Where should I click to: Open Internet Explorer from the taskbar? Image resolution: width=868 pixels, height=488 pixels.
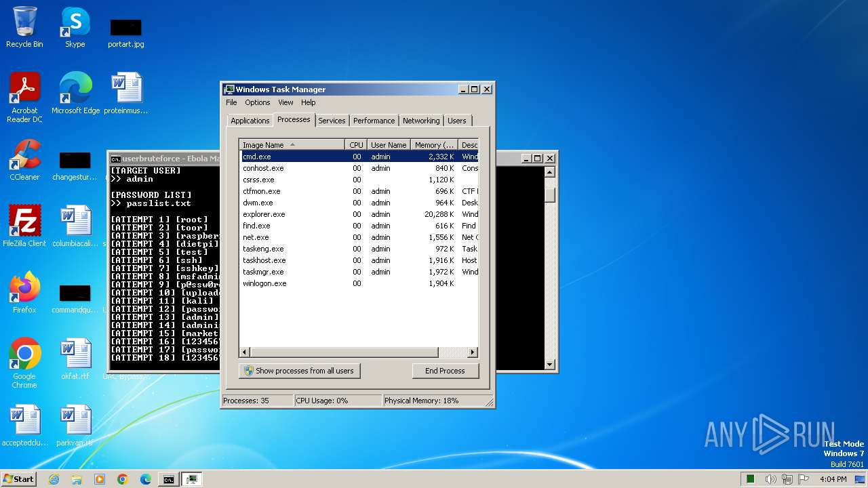point(54,479)
